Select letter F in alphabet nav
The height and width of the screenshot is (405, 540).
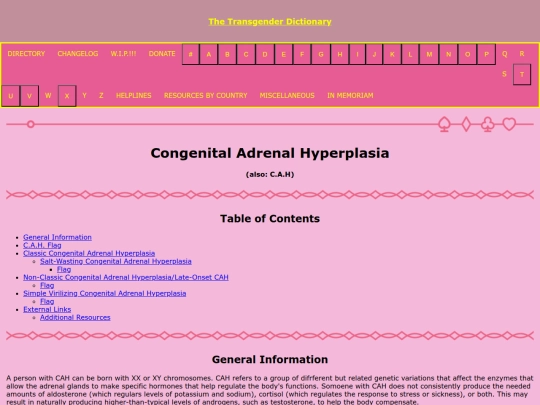click(x=302, y=54)
